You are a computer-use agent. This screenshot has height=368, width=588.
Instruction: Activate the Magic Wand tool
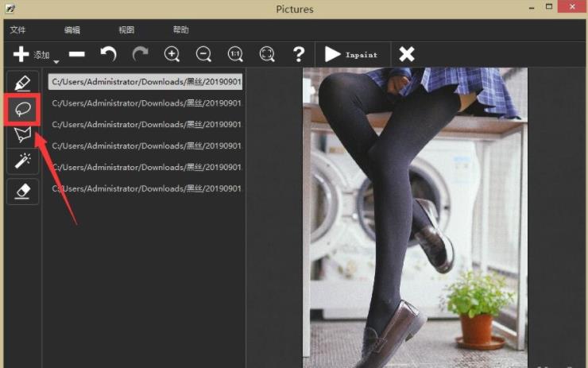coord(22,161)
